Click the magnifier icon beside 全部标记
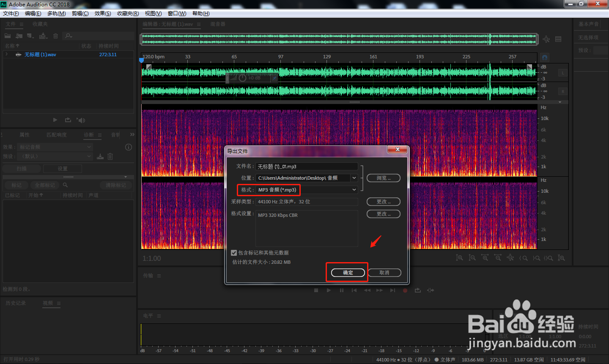Image resolution: width=609 pixels, height=364 pixels. pos(65,185)
